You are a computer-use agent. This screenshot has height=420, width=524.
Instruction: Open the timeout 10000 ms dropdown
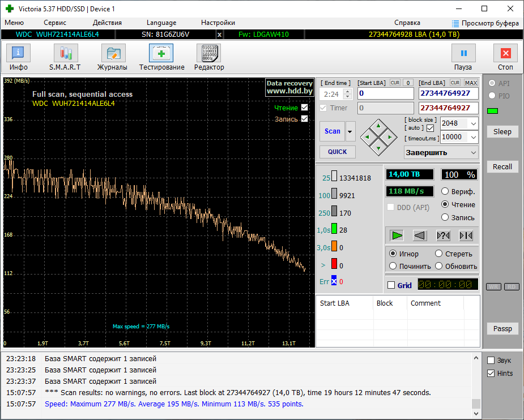[473, 137]
